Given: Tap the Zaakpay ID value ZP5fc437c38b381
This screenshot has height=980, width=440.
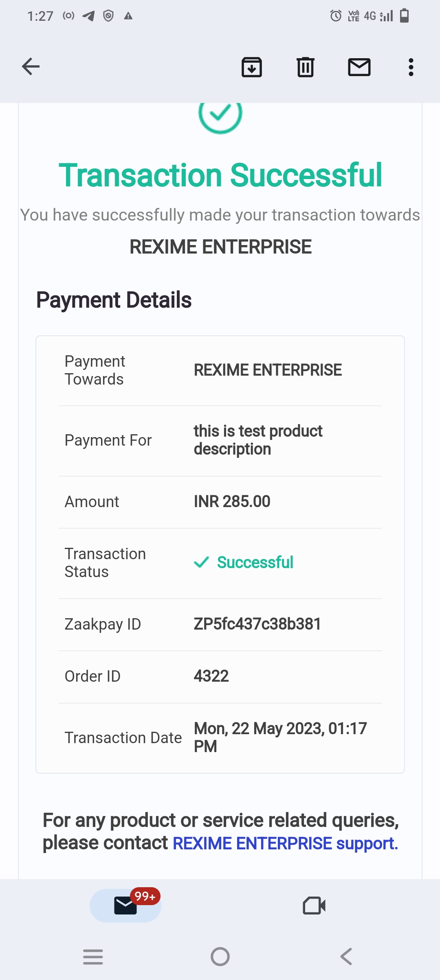Looking at the screenshot, I should pos(257,624).
